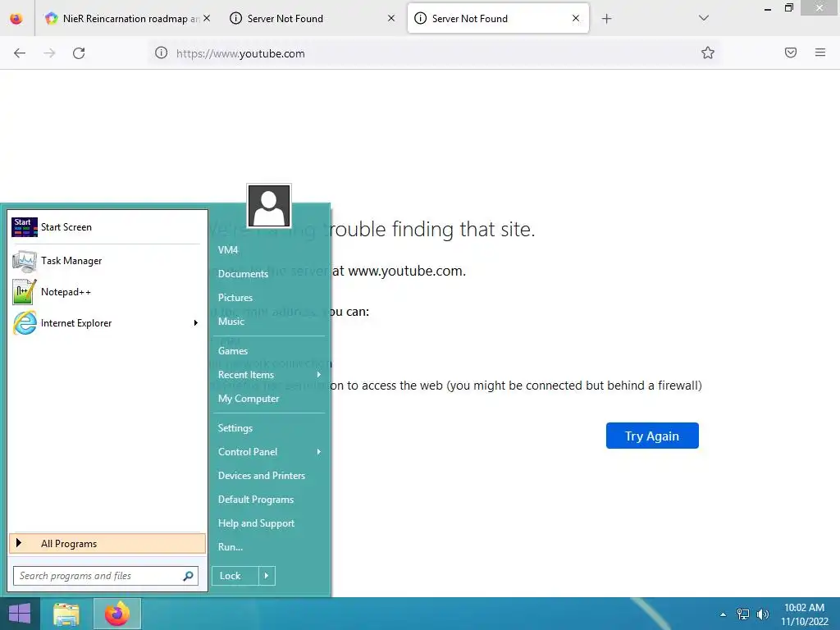Click the Try Again button
The image size is (840, 630).
pyautogui.click(x=652, y=436)
